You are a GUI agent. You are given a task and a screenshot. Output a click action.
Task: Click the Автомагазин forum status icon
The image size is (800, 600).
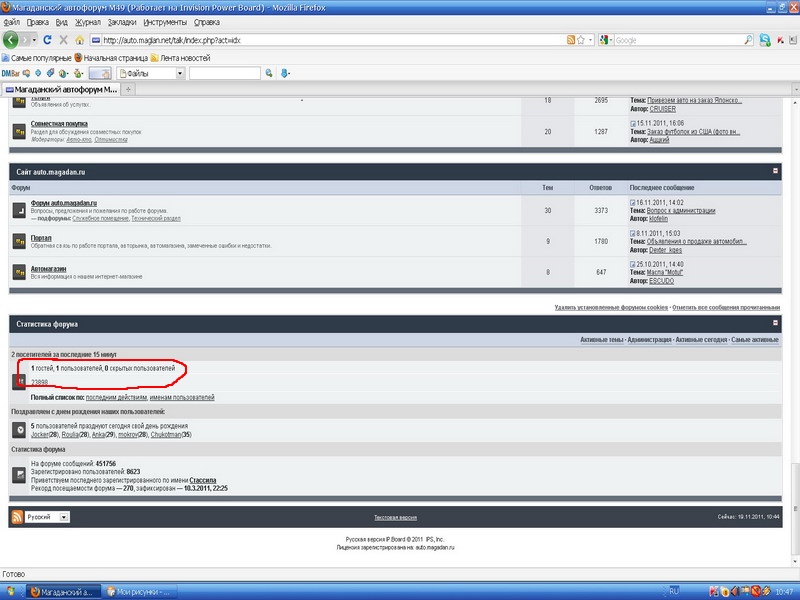tap(19, 272)
